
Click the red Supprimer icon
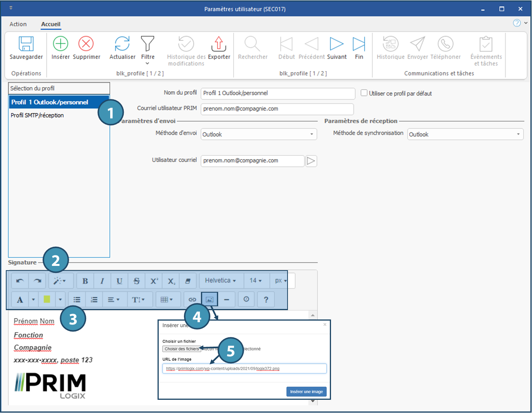[x=86, y=44]
